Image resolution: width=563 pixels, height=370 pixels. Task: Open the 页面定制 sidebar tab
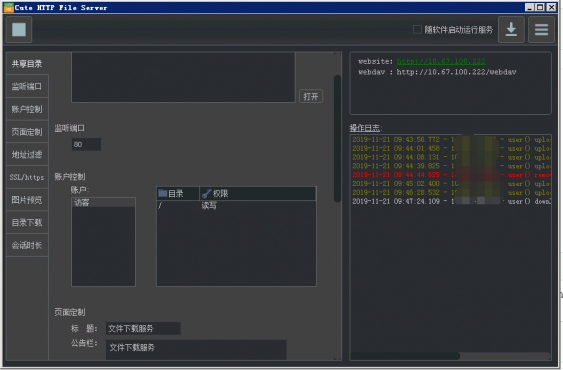pos(27,131)
